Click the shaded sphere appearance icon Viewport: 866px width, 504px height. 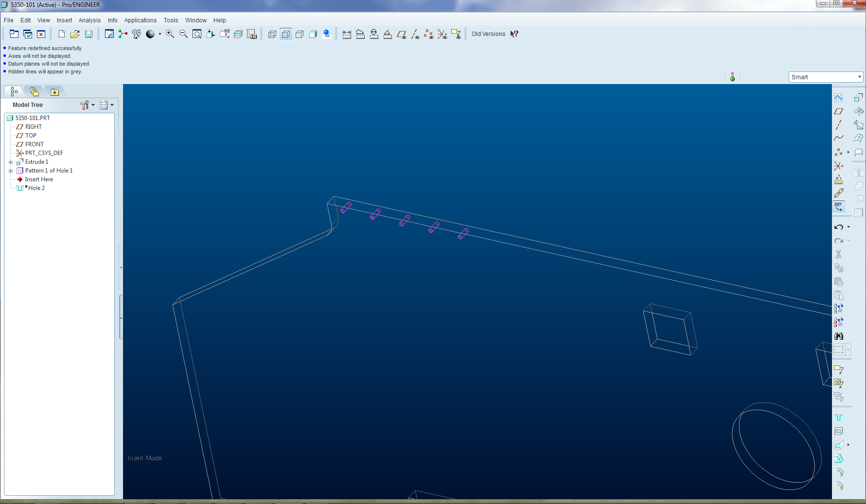(150, 34)
